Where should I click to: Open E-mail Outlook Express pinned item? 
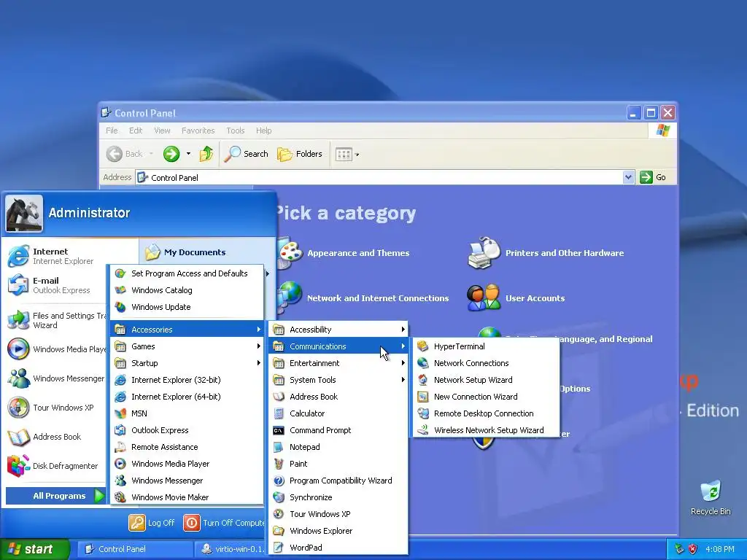click(x=56, y=285)
